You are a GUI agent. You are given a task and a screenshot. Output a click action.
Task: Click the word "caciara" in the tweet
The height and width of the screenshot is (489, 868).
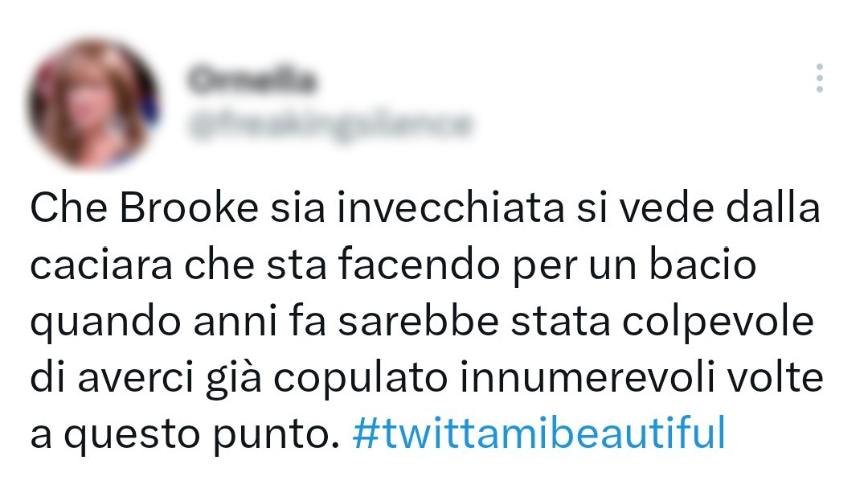tap(101, 265)
